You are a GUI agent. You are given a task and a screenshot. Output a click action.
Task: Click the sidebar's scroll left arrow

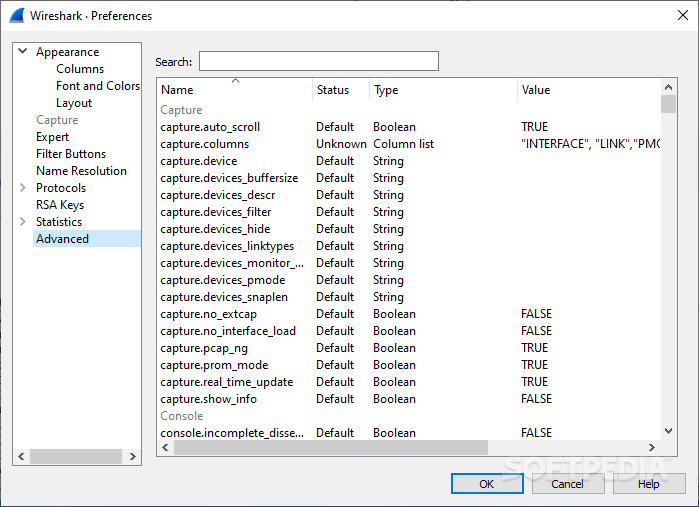(21, 456)
